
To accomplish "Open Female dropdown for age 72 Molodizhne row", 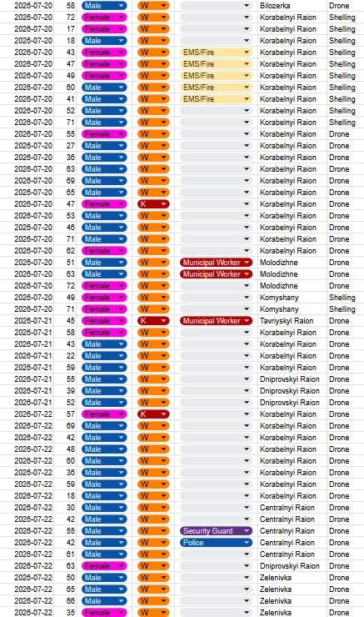I will pyautogui.click(x=104, y=286).
